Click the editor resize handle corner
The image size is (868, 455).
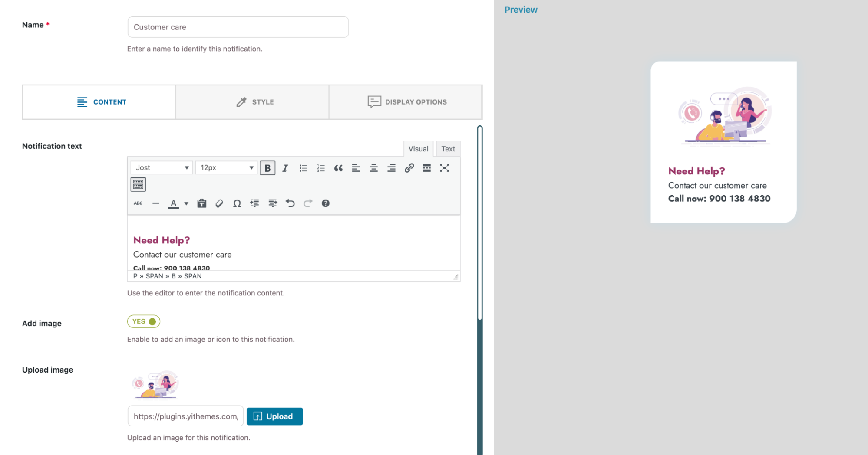(455, 277)
